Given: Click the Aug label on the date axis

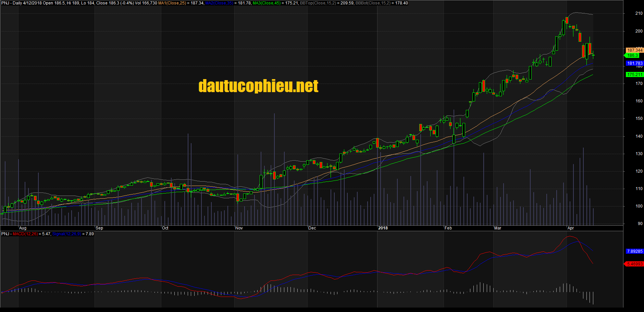Looking at the screenshot, I should pyautogui.click(x=23, y=228).
